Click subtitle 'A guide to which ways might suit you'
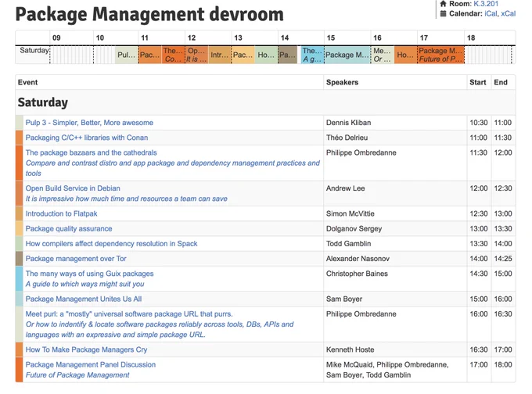This screenshot has width=532, height=394. coord(84,284)
